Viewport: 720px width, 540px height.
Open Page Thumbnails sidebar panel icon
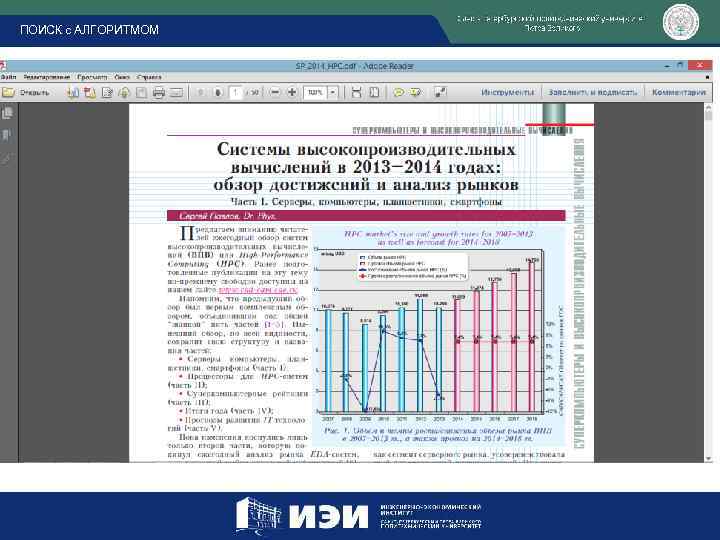tap(7, 113)
